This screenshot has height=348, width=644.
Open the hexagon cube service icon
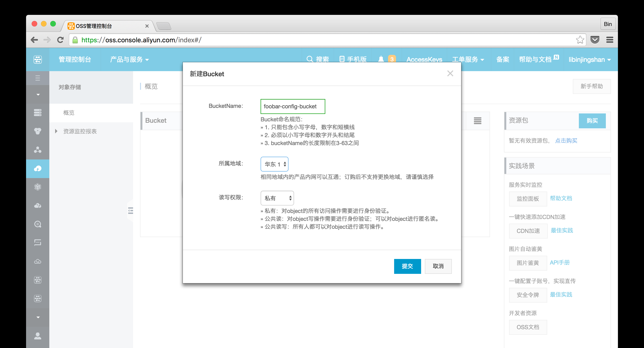[x=38, y=187]
